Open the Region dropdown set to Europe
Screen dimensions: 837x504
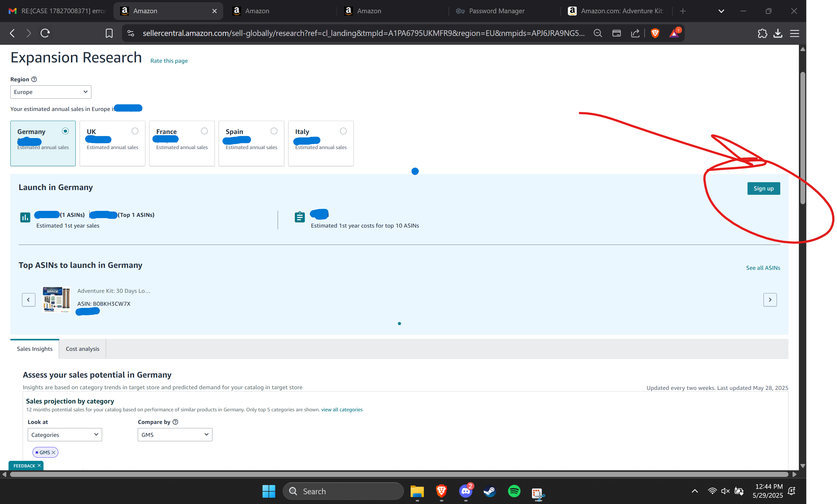click(x=51, y=92)
